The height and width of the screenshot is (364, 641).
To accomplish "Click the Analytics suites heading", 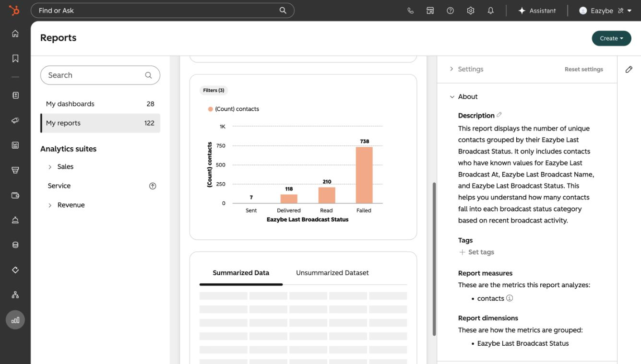I will tap(68, 149).
